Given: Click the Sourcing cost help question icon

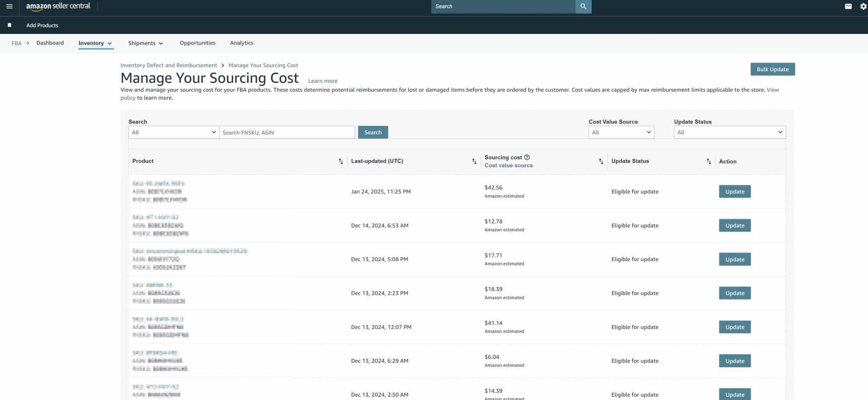Looking at the screenshot, I should click(527, 157).
